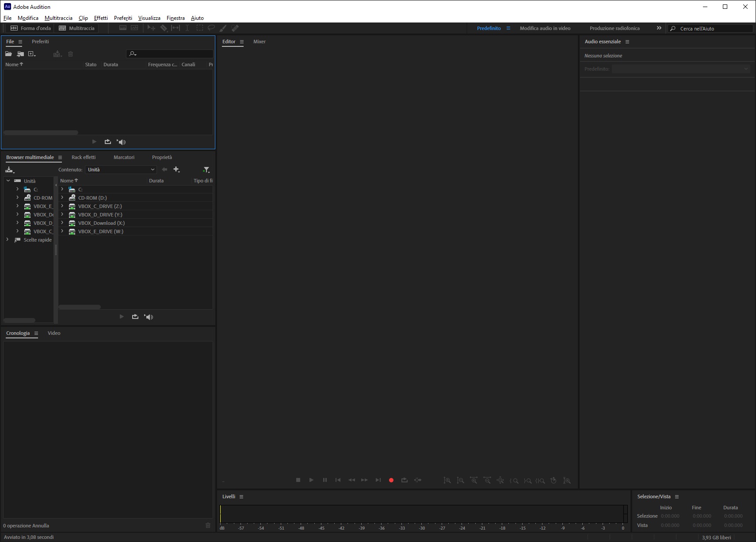Click Selezione Inizio time value
The height and width of the screenshot is (542, 756).
point(670,516)
